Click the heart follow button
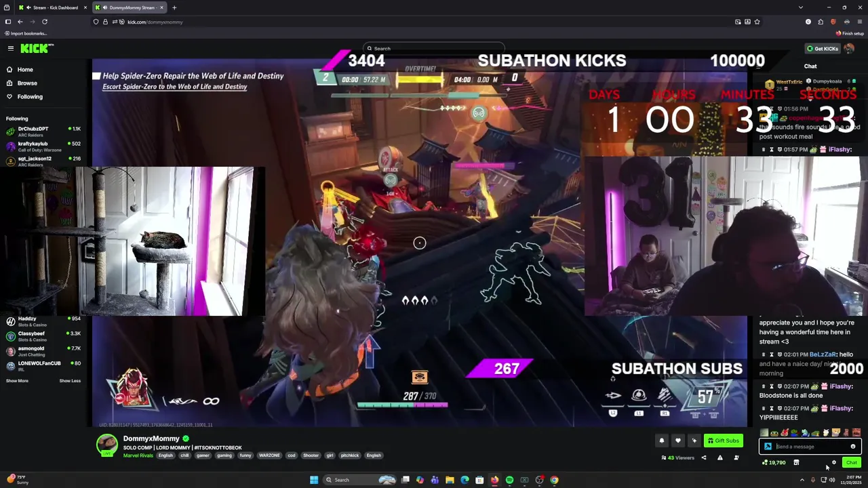The height and width of the screenshot is (488, 868). (x=677, y=441)
